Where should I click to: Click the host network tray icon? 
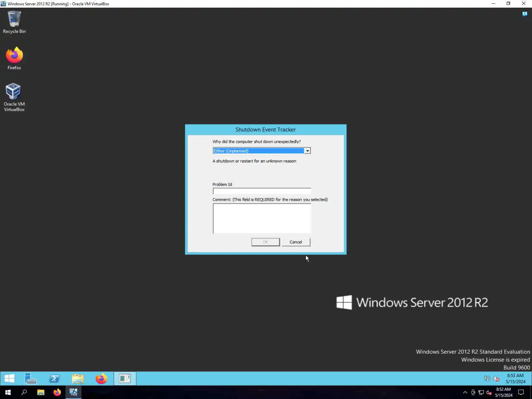(x=481, y=392)
